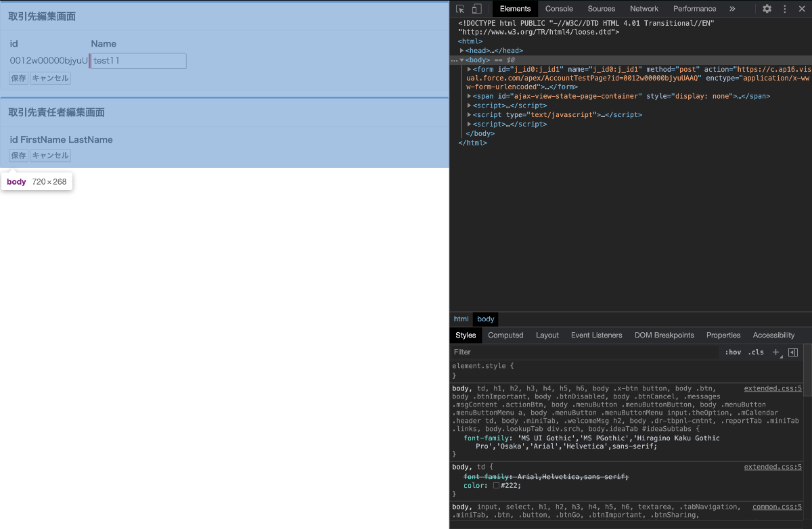Select the html opening tag line
This screenshot has height=529, width=812.
(470, 41)
